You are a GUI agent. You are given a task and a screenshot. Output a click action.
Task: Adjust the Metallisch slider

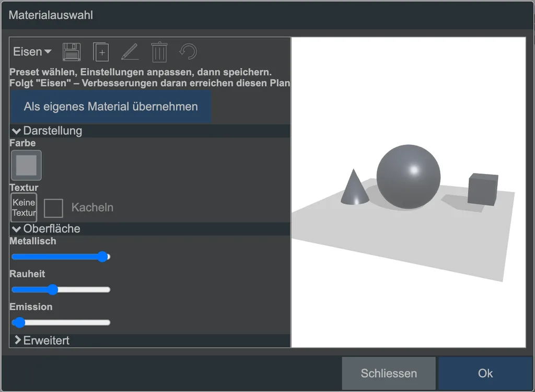pyautogui.click(x=61, y=257)
